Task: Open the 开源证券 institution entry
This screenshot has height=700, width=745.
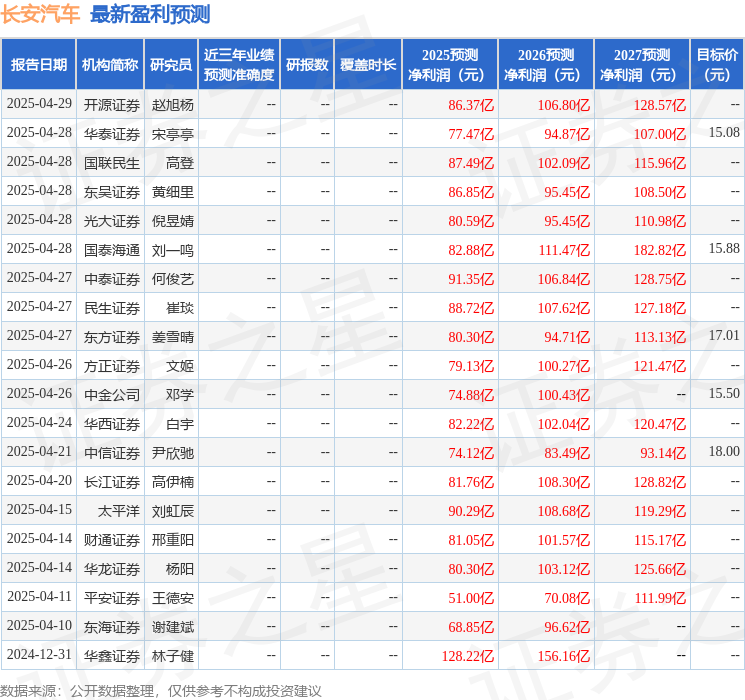Action: pyautogui.click(x=112, y=104)
